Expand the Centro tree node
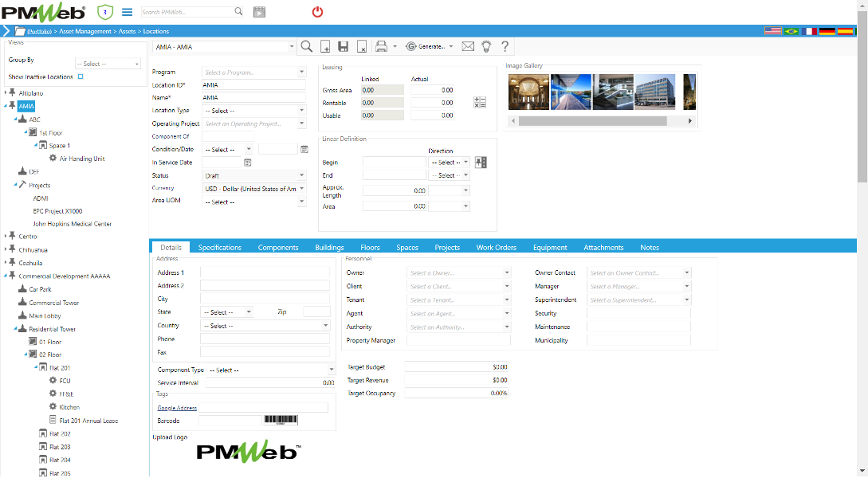This screenshot has width=868, height=478. [x=6, y=237]
